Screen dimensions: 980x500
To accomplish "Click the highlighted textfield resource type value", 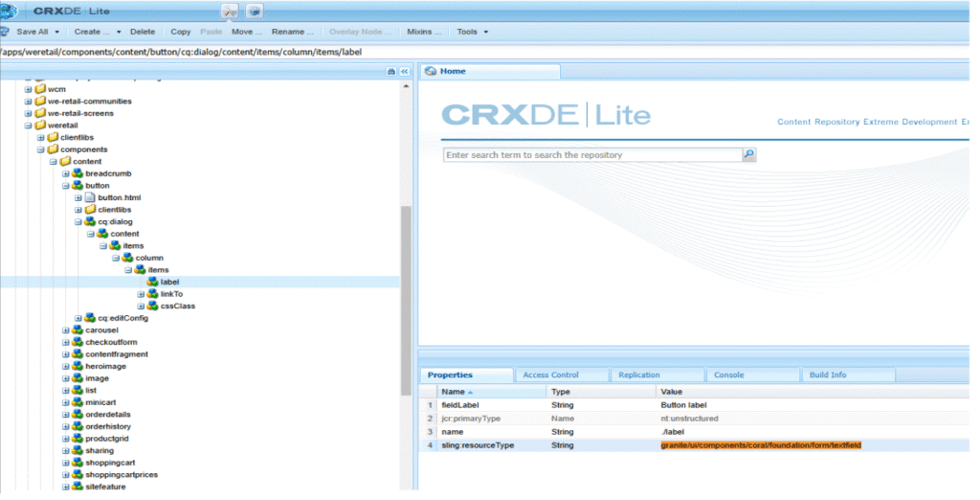I will (761, 445).
